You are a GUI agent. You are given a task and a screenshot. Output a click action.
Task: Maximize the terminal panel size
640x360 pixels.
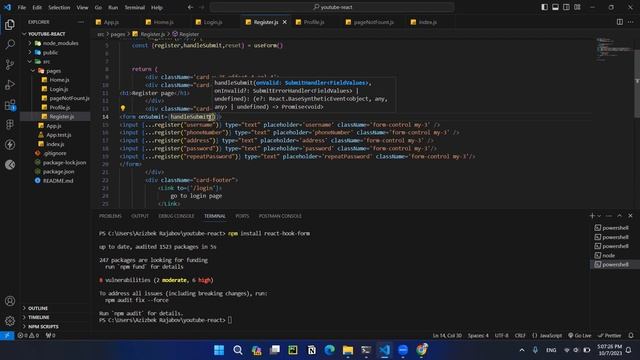click(x=620, y=216)
